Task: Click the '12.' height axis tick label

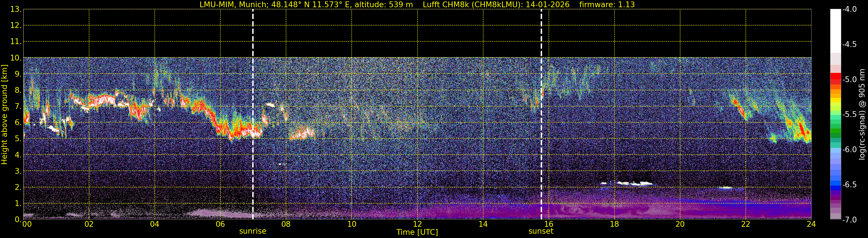Action: click(x=16, y=25)
